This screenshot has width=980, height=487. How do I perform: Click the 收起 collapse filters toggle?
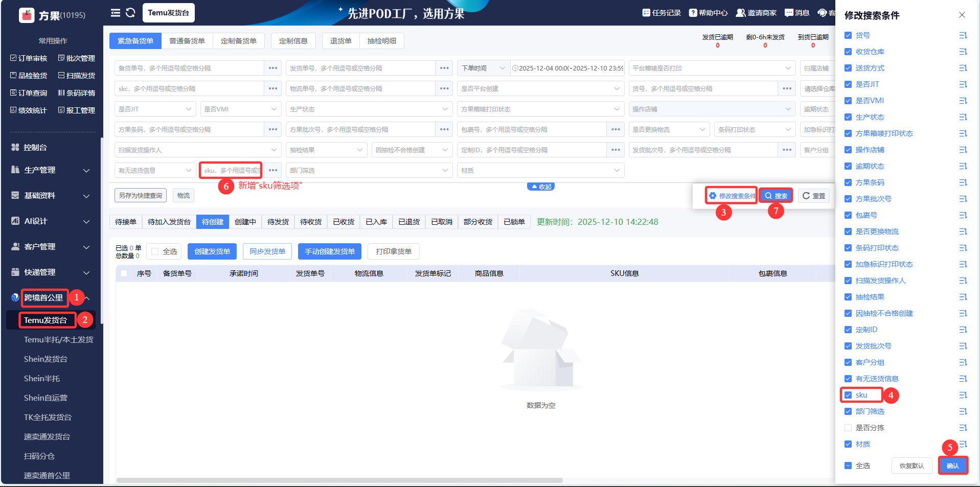pyautogui.click(x=541, y=187)
